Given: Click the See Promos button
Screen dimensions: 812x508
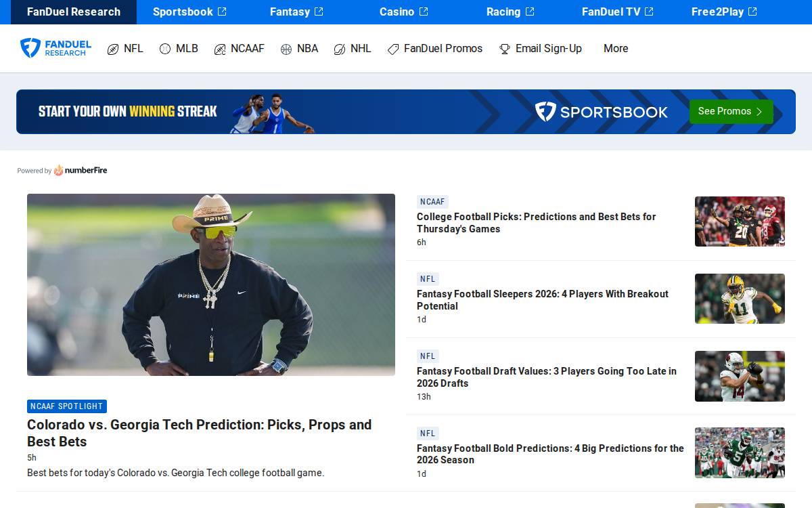Looking at the screenshot, I should (x=731, y=112).
